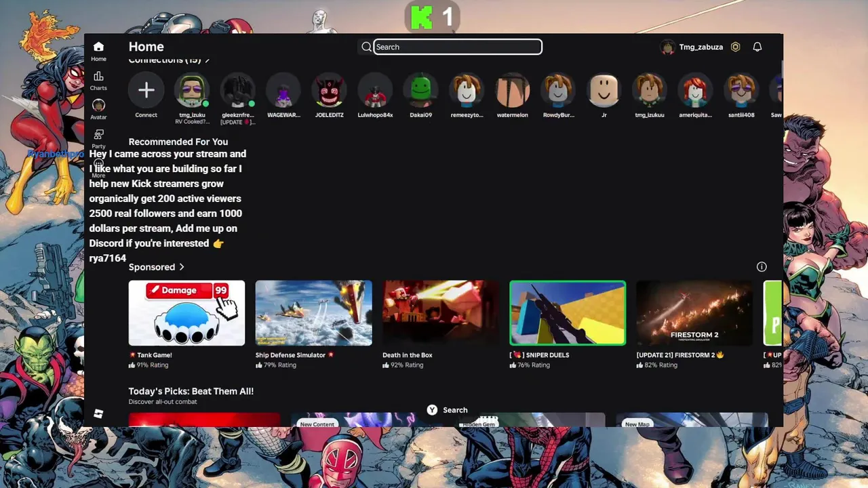Click Death in the Box title
The width and height of the screenshot is (868, 488).
[408, 355]
